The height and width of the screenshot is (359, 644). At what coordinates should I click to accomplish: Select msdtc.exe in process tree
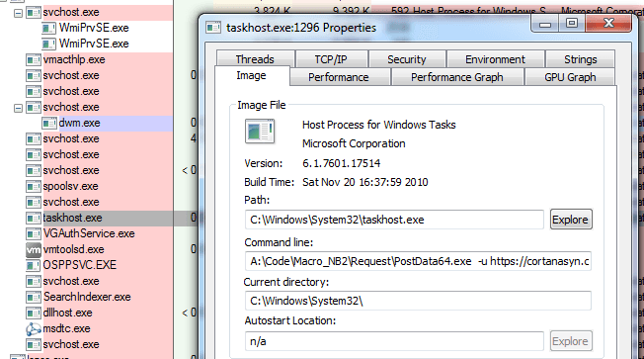coord(66,328)
